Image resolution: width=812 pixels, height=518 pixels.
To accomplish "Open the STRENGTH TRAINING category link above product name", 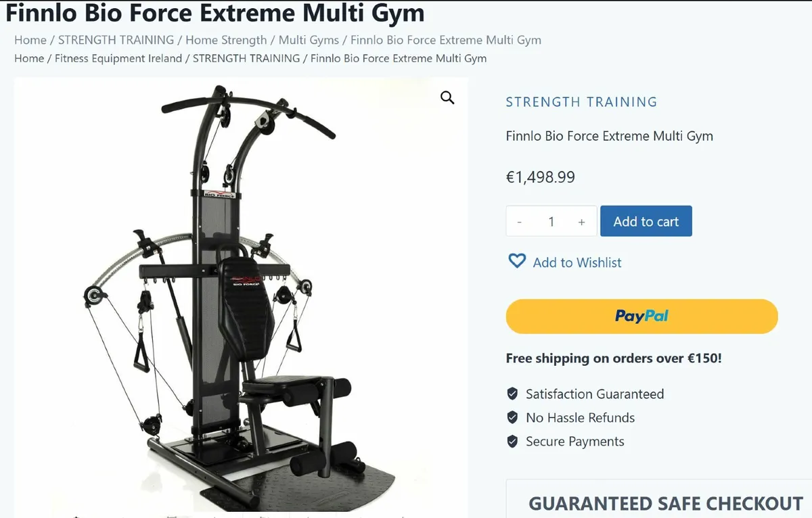I will tap(581, 102).
